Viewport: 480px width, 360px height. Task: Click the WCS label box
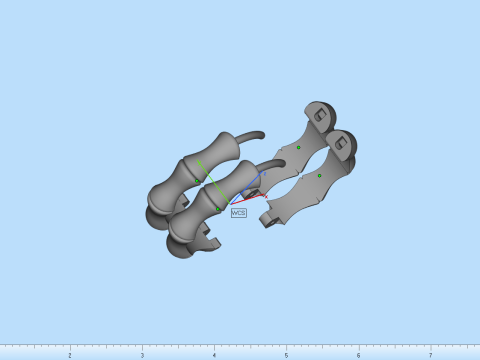click(x=239, y=213)
